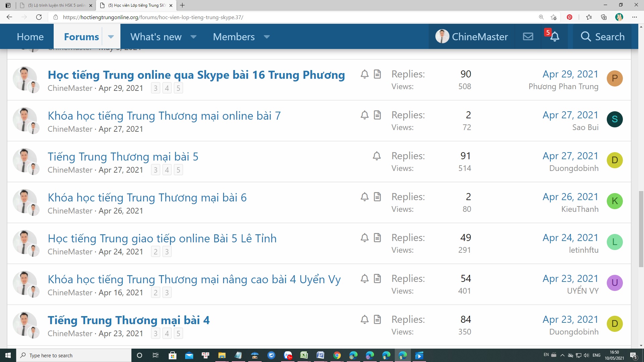The height and width of the screenshot is (362, 644).
Task: Go to the Home navigation tab
Action: point(30,37)
